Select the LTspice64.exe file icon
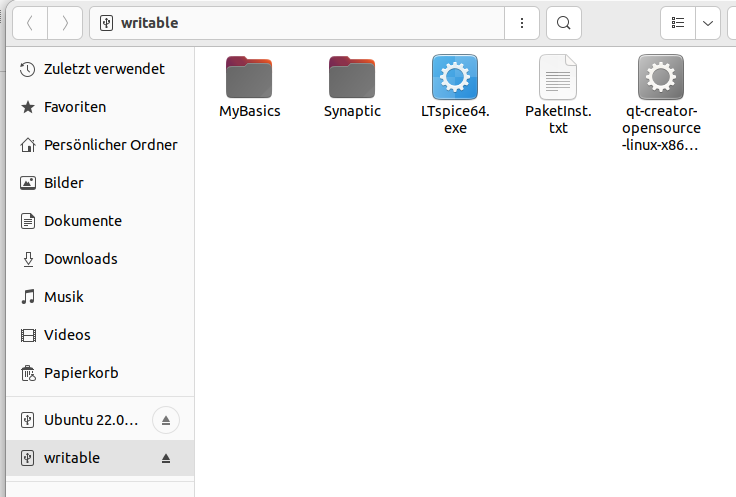736x497 pixels. point(455,77)
